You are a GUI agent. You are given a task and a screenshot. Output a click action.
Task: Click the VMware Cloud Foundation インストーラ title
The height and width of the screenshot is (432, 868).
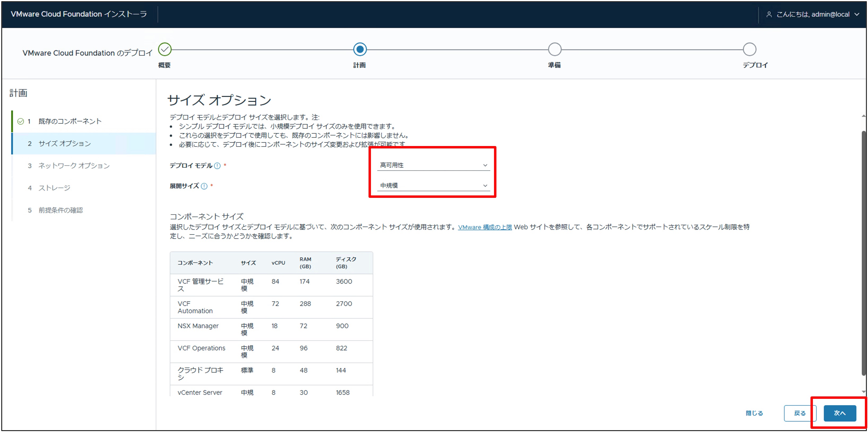point(79,14)
